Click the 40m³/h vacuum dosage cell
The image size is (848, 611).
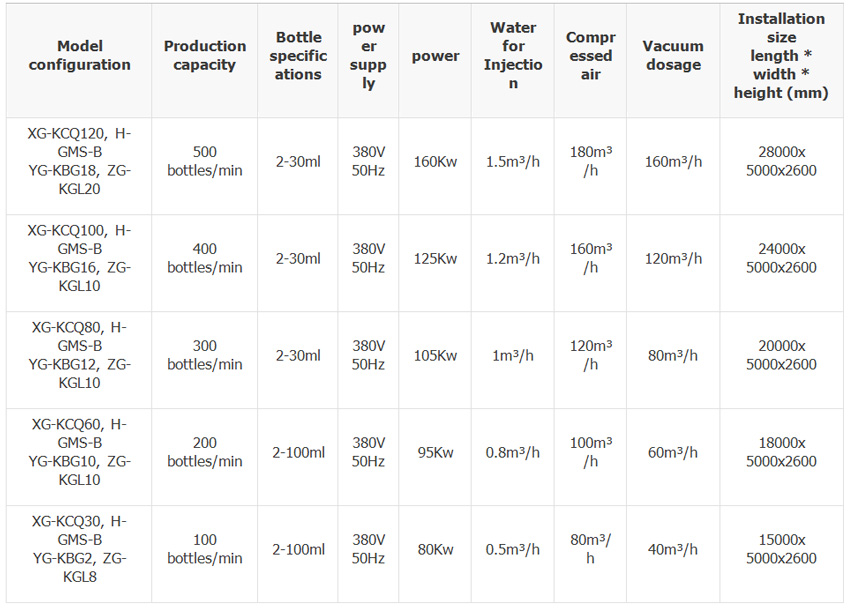tap(673, 550)
